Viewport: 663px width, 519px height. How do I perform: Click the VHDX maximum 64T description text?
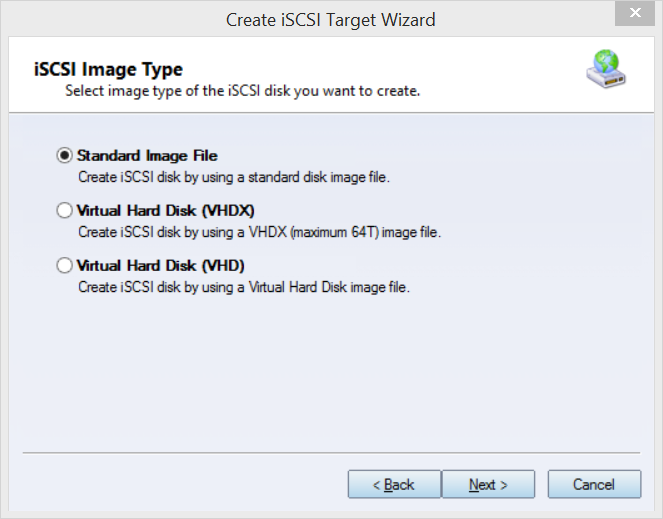tap(260, 232)
